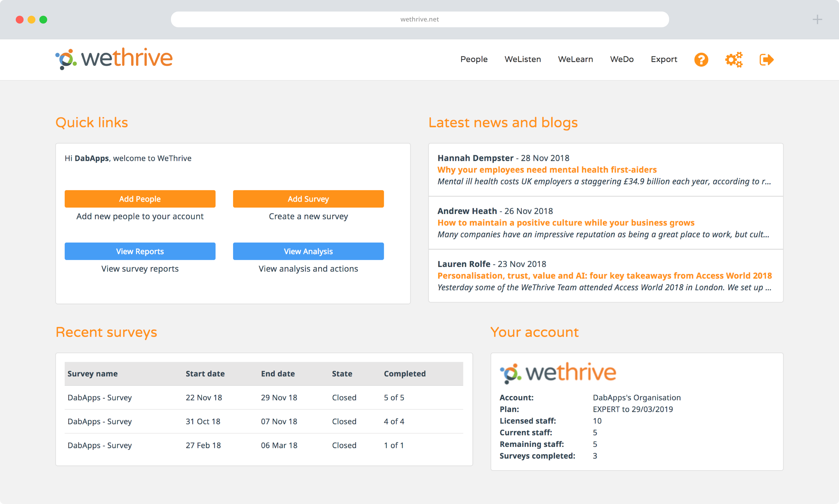
Task: Click the 4 of 4 completed value
Action: point(394,421)
